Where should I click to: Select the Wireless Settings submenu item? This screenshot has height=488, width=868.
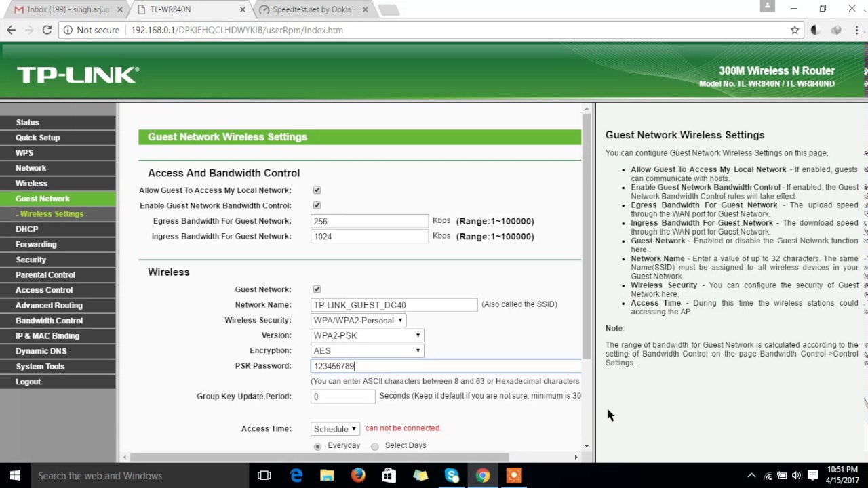tap(58, 214)
